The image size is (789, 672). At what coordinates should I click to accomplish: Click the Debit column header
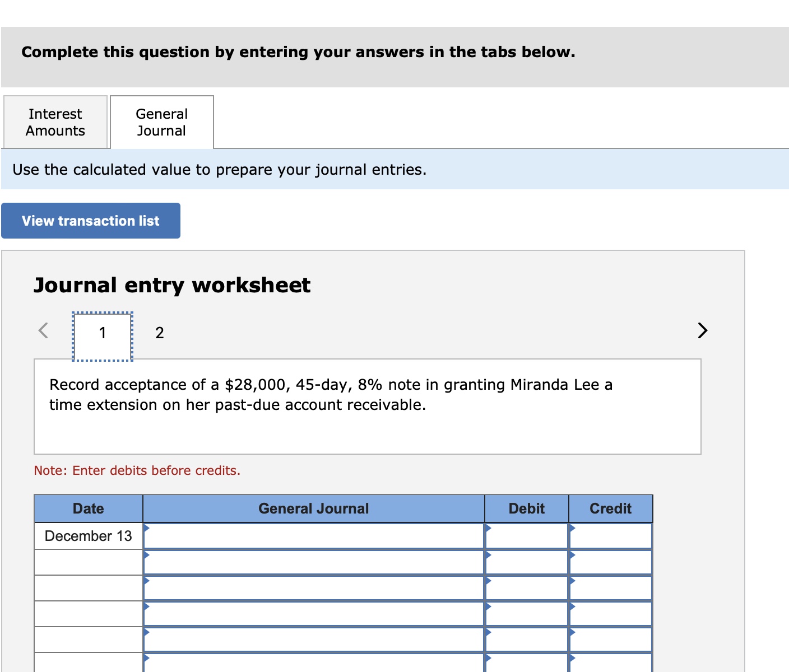pos(527,508)
